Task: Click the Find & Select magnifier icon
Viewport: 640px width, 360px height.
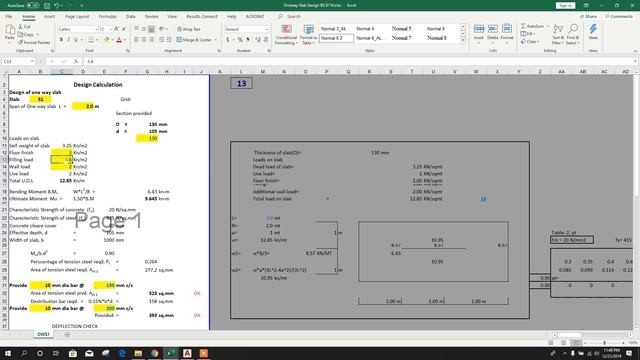Action: 573,29
